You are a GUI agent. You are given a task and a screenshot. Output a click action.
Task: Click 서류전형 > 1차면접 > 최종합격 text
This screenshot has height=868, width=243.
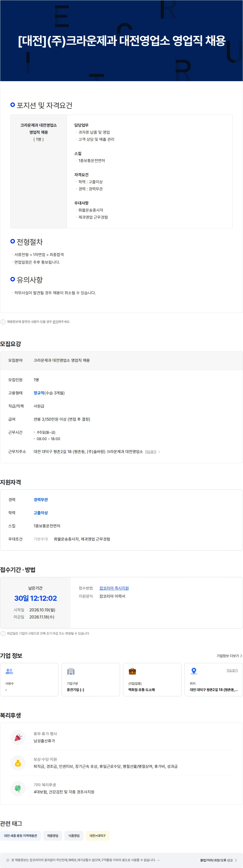click(x=39, y=255)
